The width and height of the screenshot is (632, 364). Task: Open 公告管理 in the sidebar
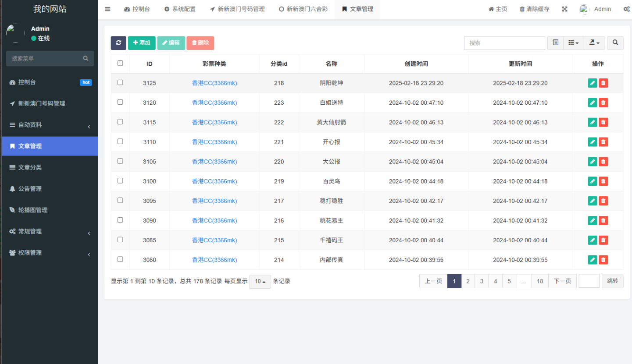(49, 189)
